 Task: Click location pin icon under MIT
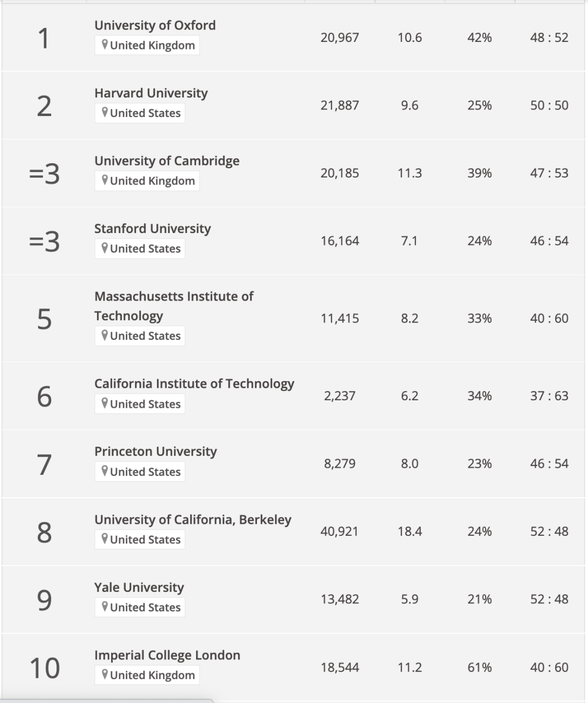pyautogui.click(x=105, y=335)
